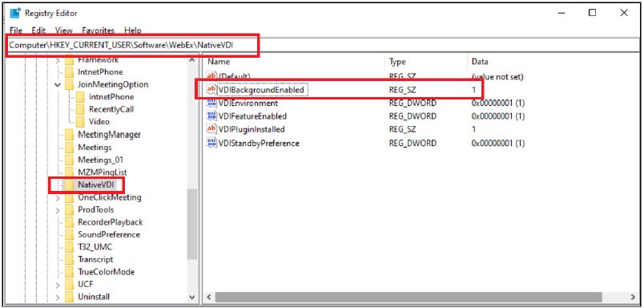Expand the OneClickMeeting key
644x308 pixels.
coord(58,198)
